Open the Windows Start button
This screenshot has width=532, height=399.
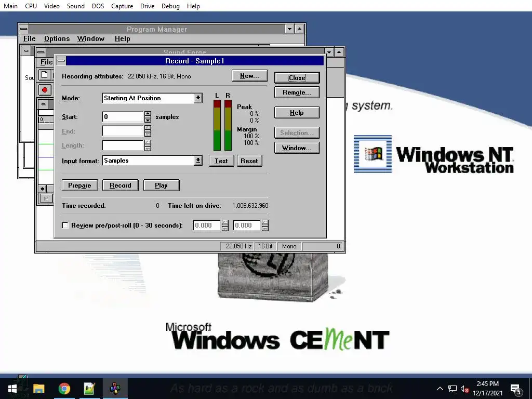(x=12, y=389)
